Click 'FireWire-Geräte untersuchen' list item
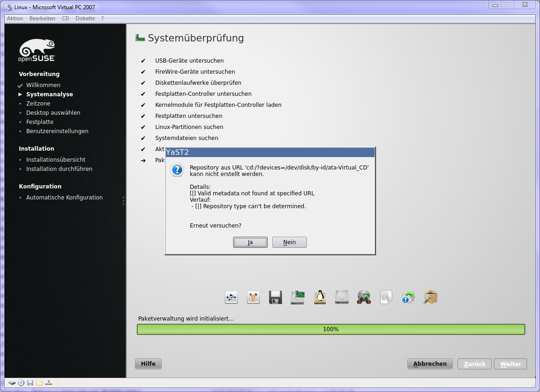The width and height of the screenshot is (540, 392). pos(195,71)
